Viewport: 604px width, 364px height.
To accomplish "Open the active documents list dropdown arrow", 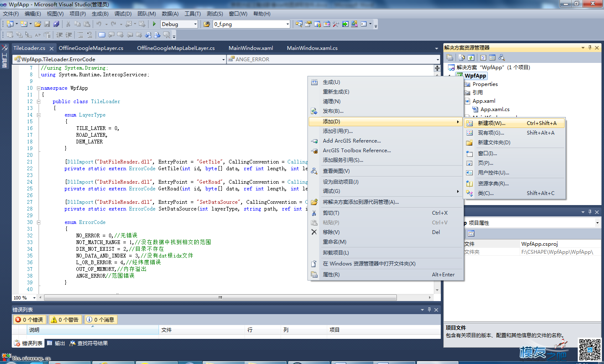I will (437, 49).
